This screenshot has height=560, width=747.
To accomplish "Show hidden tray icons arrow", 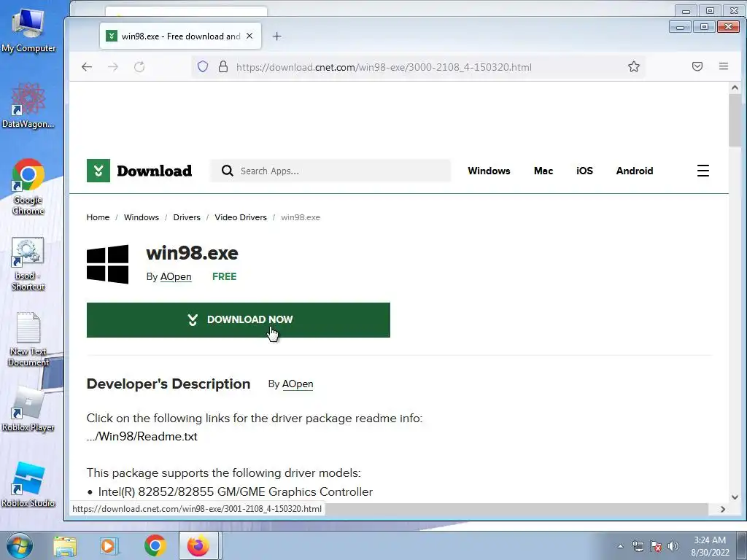I will click(620, 546).
